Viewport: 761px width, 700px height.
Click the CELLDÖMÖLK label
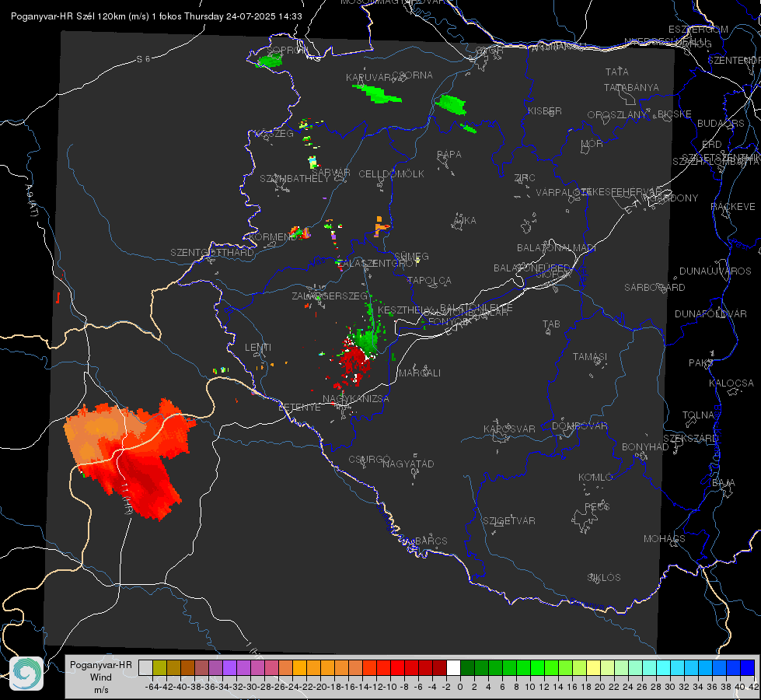click(x=391, y=174)
